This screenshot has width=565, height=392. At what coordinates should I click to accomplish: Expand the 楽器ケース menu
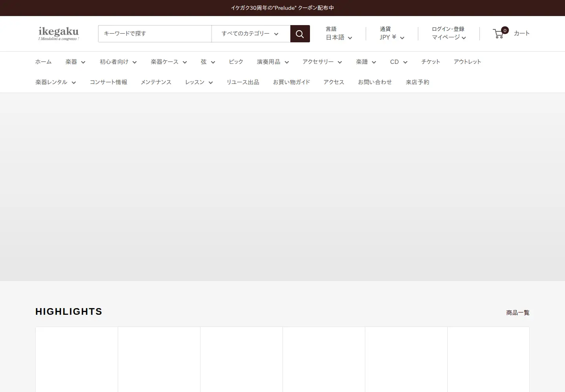point(169,62)
